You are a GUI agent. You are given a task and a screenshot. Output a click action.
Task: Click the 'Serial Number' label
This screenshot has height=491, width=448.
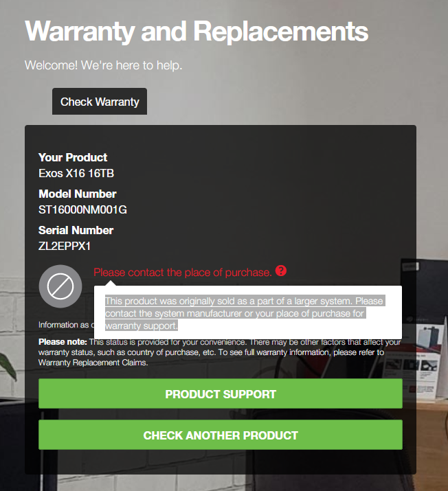pos(76,230)
